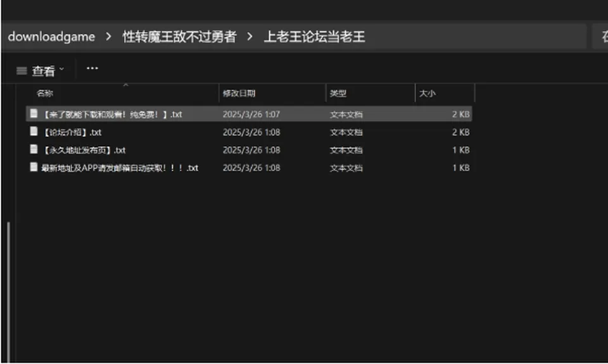Click 文本文档 type in the highlighted 1:07 row

tap(346, 115)
